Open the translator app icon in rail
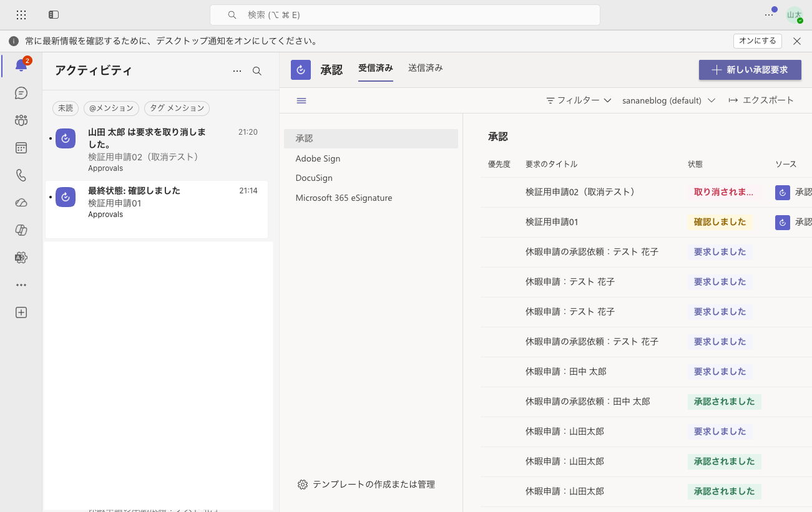 pos(21,258)
